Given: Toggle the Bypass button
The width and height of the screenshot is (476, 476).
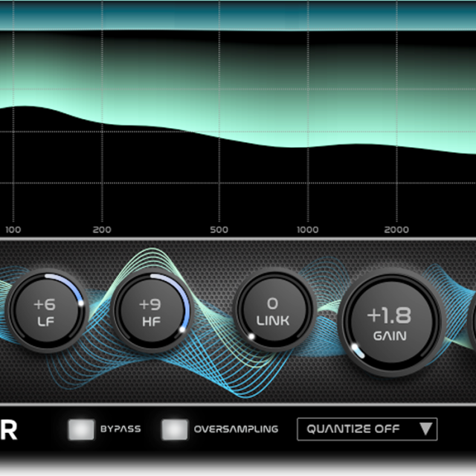Looking at the screenshot, I should click(x=81, y=429).
